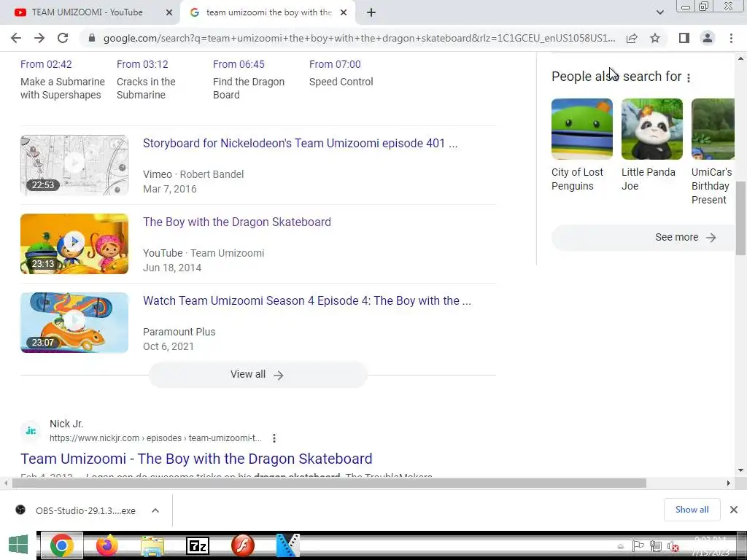The width and height of the screenshot is (747, 560).
Task: Launch Firefox from the taskbar
Action: pos(107,545)
